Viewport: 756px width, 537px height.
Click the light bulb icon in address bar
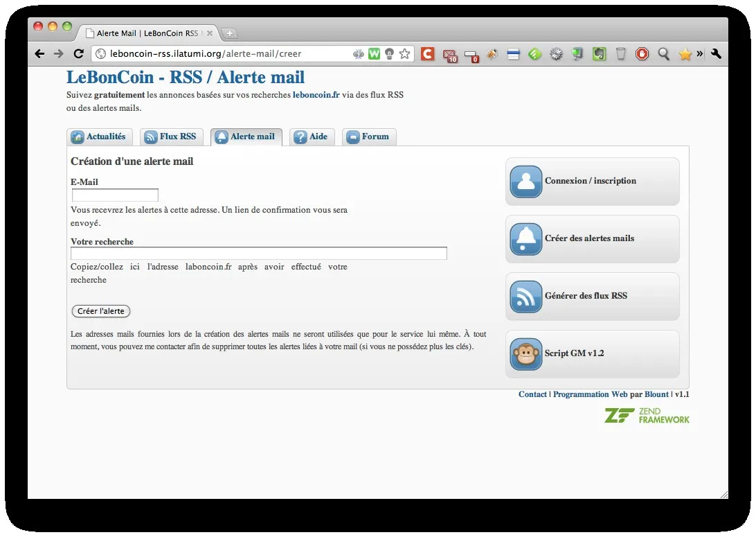389,54
